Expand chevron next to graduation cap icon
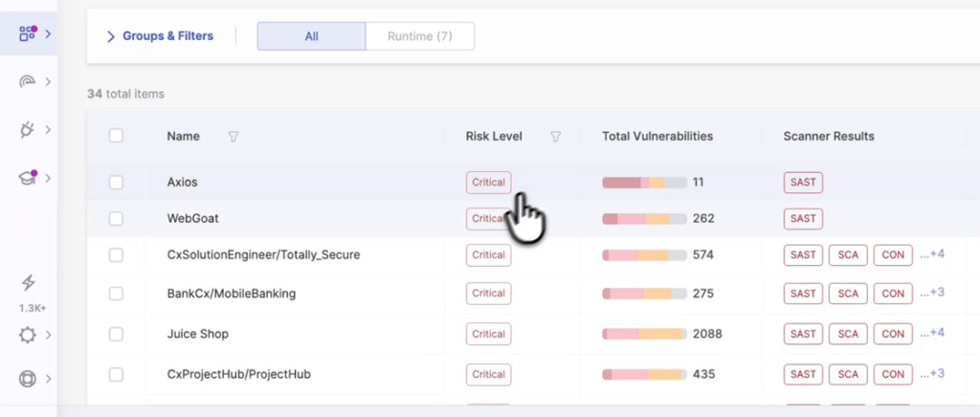 point(48,178)
